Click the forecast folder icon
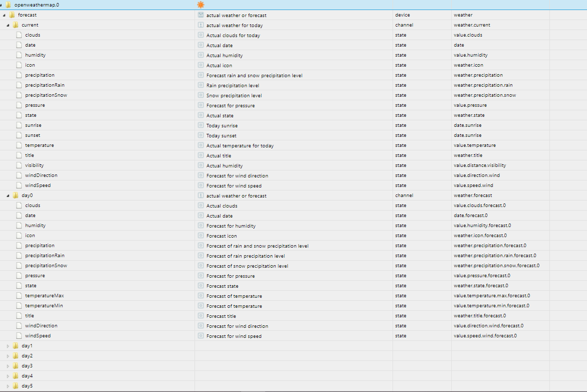The image size is (587, 392). click(x=12, y=15)
